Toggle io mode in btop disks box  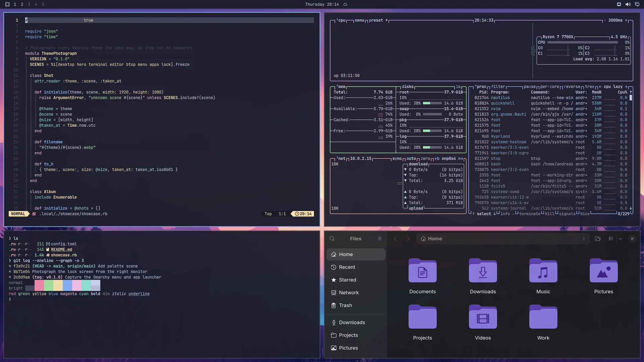(458, 86)
